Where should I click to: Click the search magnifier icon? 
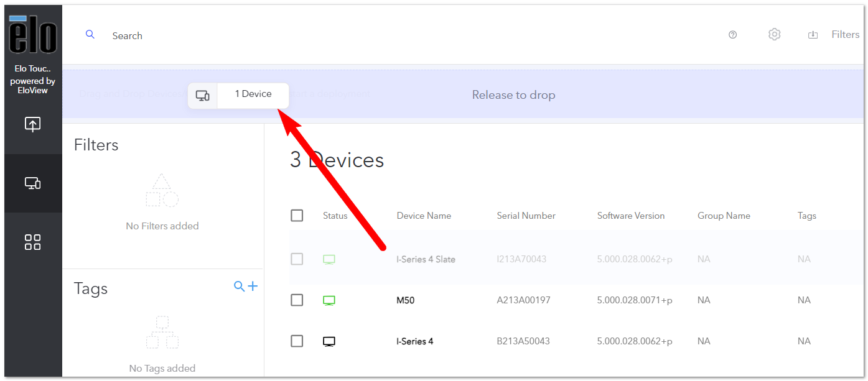coord(90,35)
